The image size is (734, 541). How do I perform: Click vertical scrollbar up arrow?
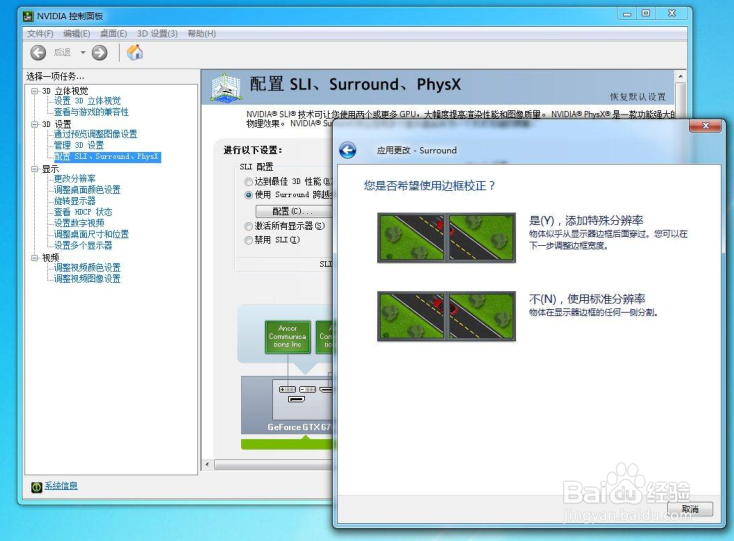click(681, 76)
